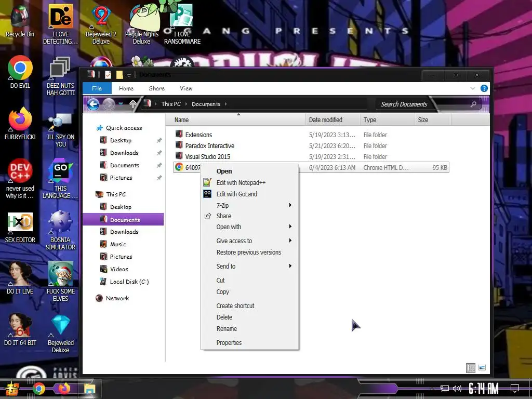Switch to the Home ribbon tab
The height and width of the screenshot is (399, 532).
[126, 88]
